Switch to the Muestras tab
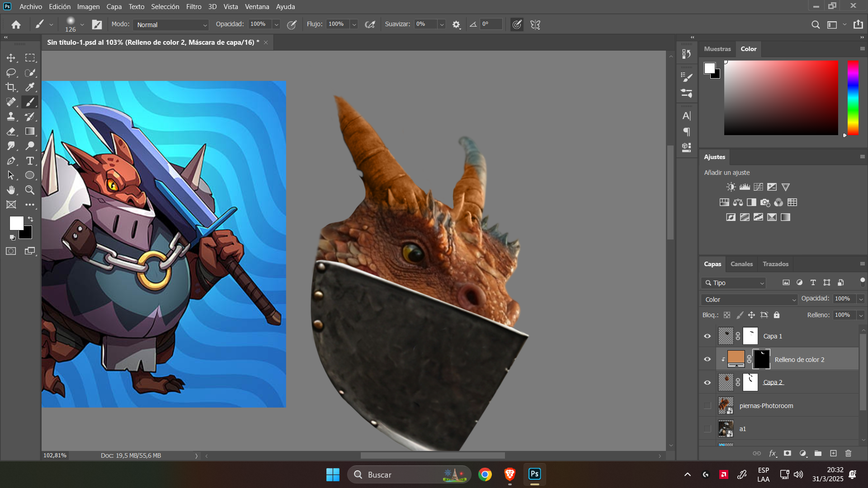 pos(717,49)
